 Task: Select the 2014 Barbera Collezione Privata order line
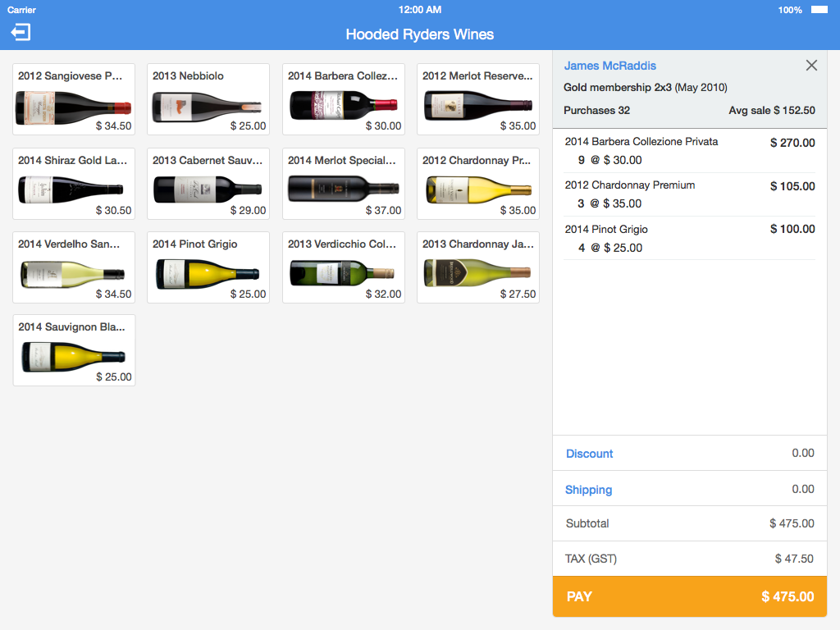(x=689, y=151)
